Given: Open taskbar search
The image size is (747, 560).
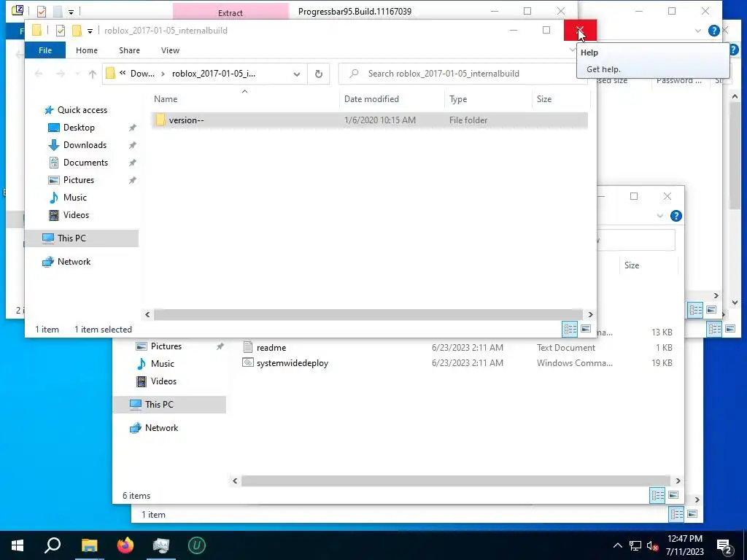Looking at the screenshot, I should click(53, 545).
